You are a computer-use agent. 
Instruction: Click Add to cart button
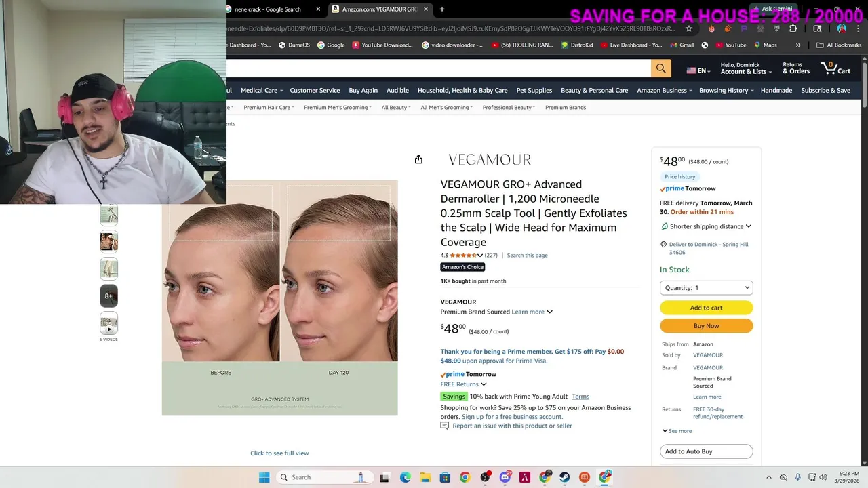(x=706, y=308)
